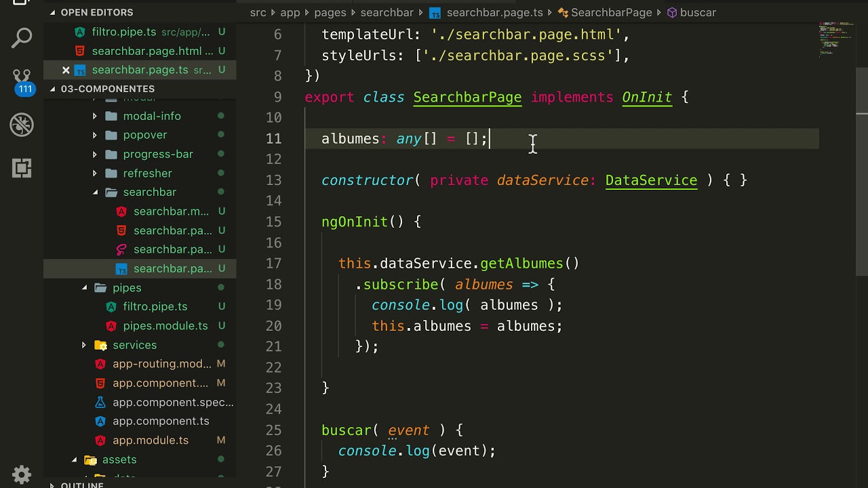This screenshot has height=488, width=868.
Task: Open the Search view in activity bar
Action: (22, 38)
